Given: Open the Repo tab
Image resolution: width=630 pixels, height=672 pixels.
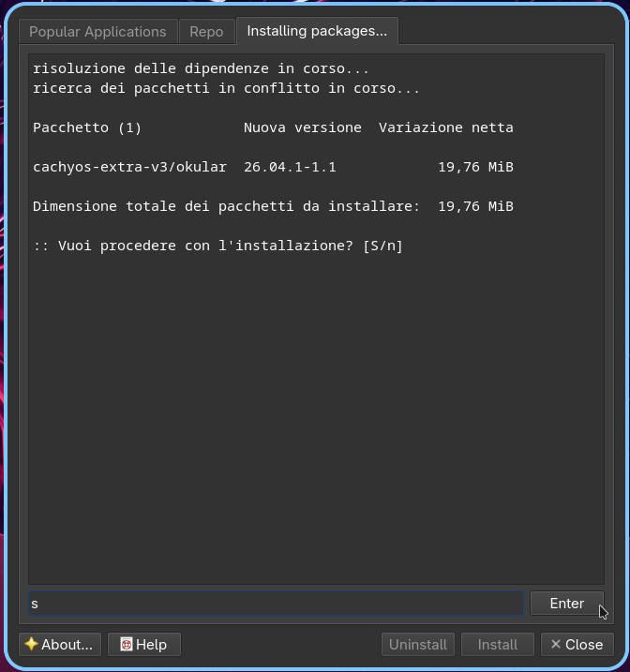Looking at the screenshot, I should coord(207,31).
